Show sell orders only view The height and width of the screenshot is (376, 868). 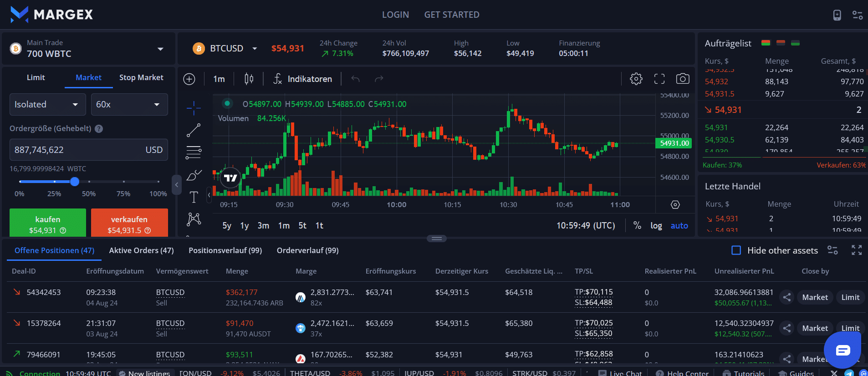(x=781, y=43)
